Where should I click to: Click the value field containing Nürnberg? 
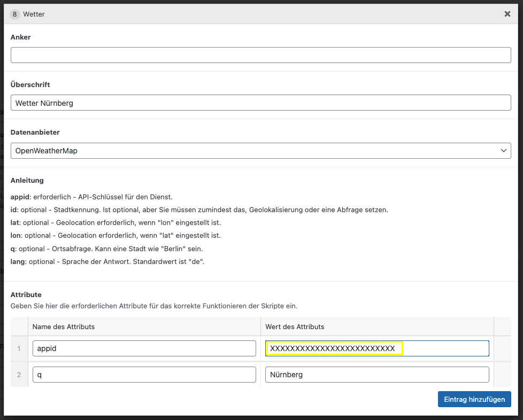click(377, 375)
